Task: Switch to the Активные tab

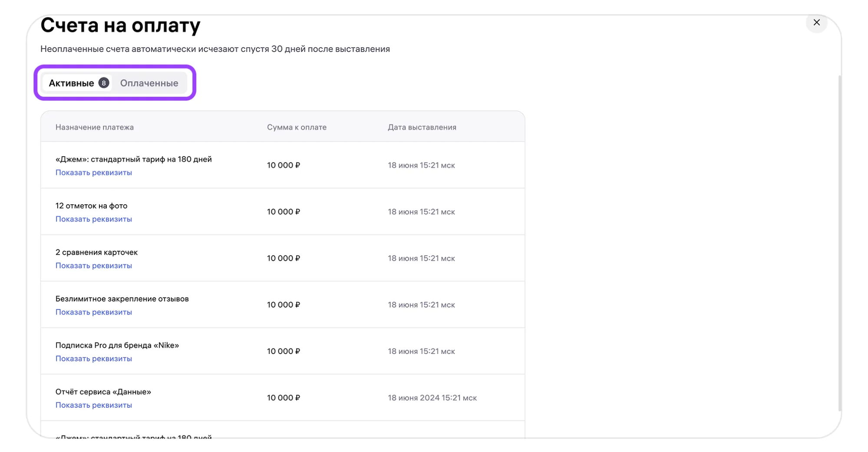Action: [71, 83]
